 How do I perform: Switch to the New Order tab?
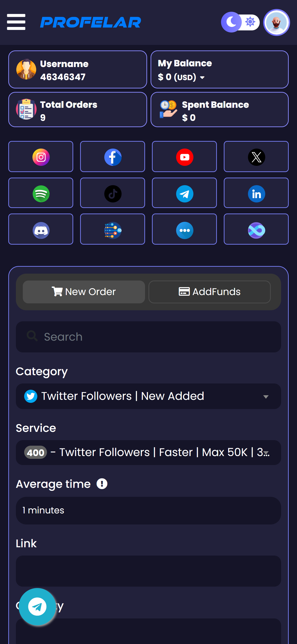coord(84,292)
